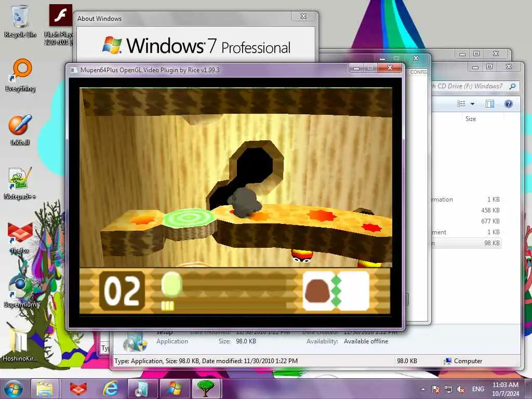Click Computer in Explorer status bar
This screenshot has height=399, width=532.
click(463, 361)
